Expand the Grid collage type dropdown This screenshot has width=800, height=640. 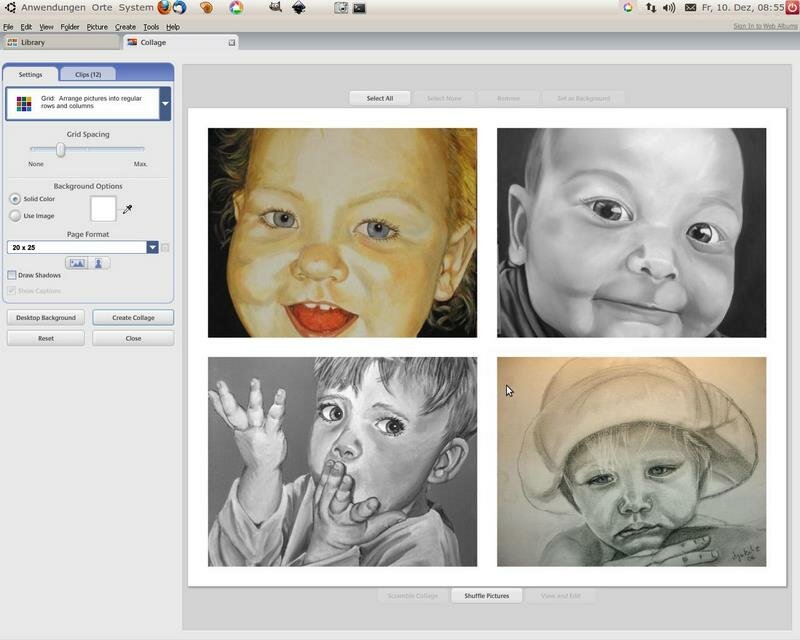pos(165,104)
